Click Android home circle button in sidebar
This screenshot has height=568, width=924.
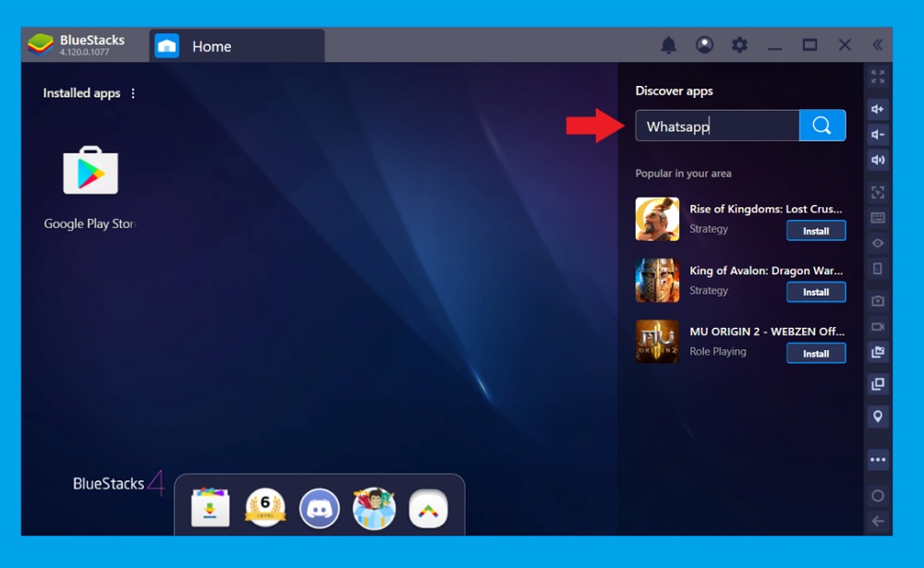pyautogui.click(x=878, y=496)
